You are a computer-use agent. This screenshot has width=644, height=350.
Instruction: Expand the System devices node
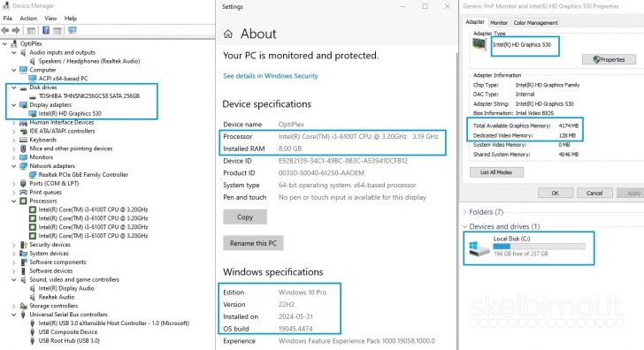(x=14, y=254)
